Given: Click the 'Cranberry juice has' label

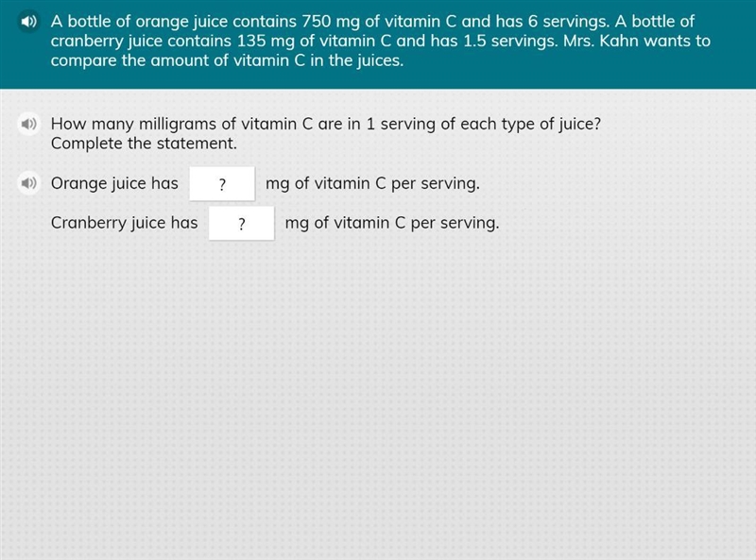Looking at the screenshot, I should tap(125, 223).
